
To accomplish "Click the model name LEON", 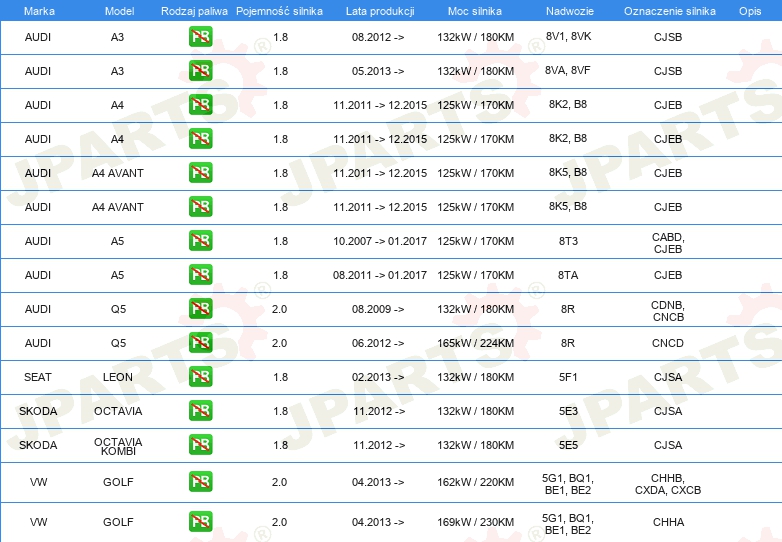I will point(118,377).
